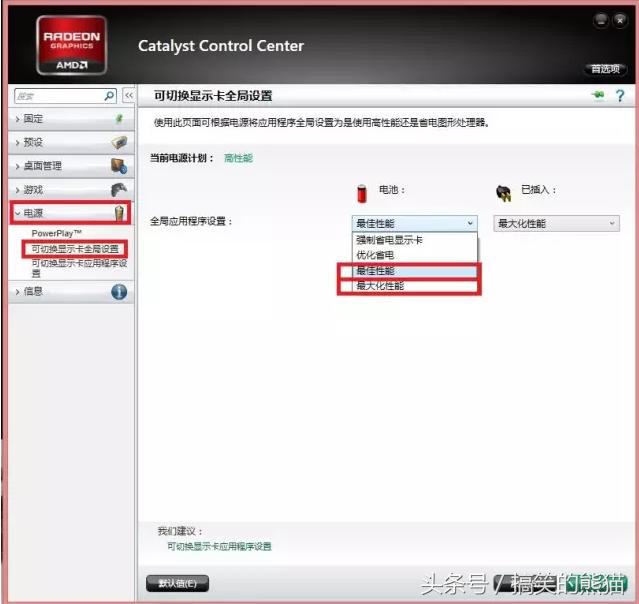Open the battery 最佳性能 dropdown
Screen dimensions: 639x604
click(414, 223)
